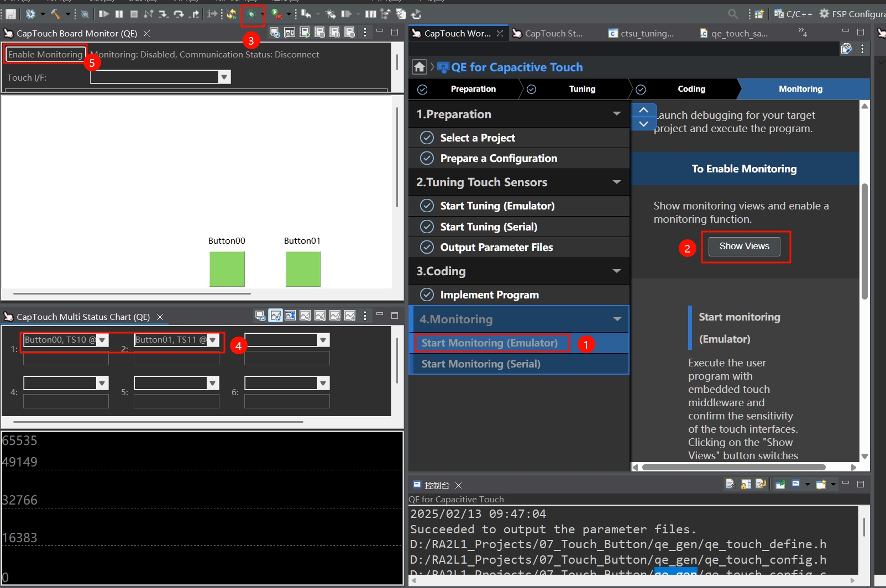Click the Save icon in the toolbar
Screen dimensions: 886x588
tap(11, 14)
